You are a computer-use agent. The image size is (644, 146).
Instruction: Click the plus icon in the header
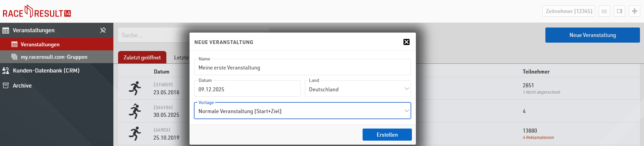coord(634,11)
